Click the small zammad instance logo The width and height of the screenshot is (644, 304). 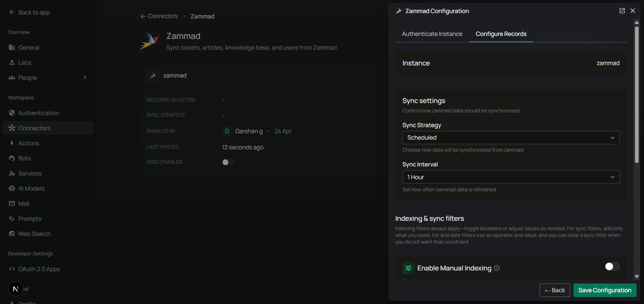[x=153, y=75]
